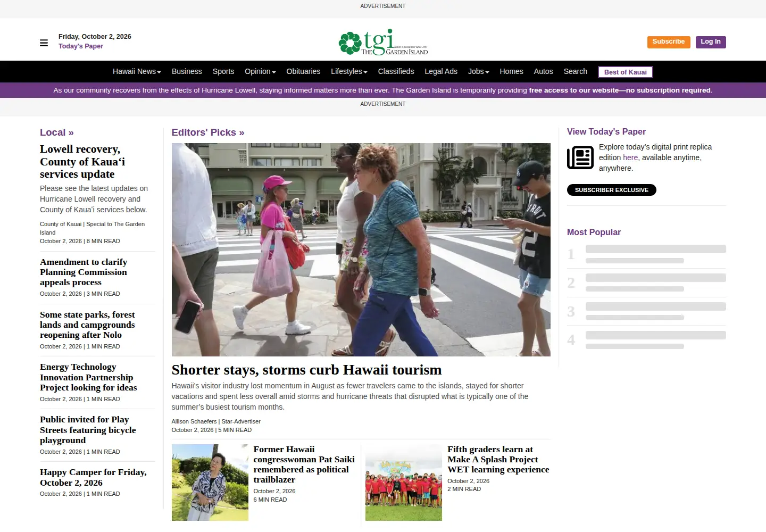766x532 pixels.
Task: Open the Today's Paper link under date
Action: click(x=81, y=46)
